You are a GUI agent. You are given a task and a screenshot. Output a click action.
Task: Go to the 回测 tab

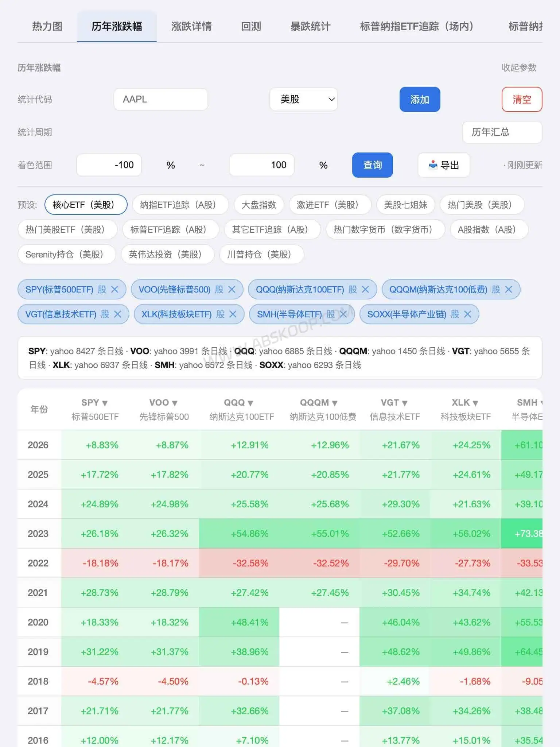click(x=251, y=26)
